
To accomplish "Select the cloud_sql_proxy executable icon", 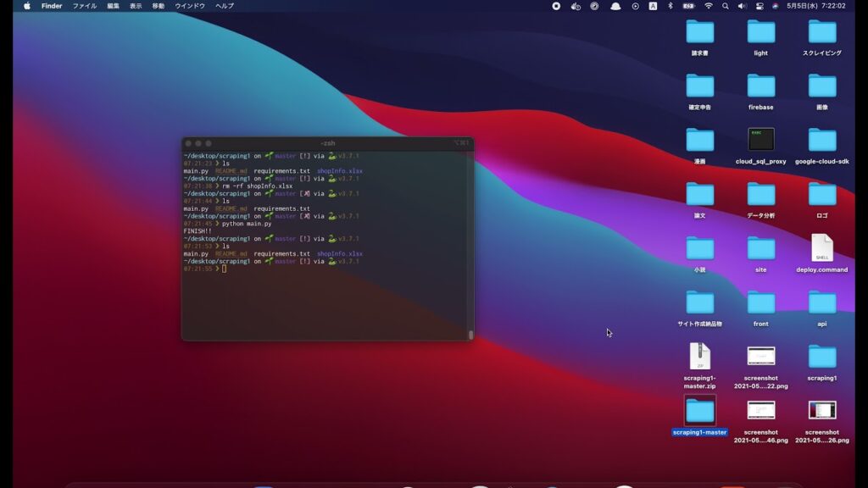I will (x=760, y=140).
